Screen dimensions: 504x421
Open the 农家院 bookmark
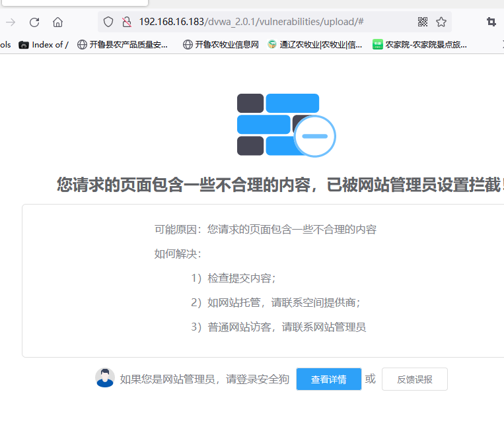[420, 45]
